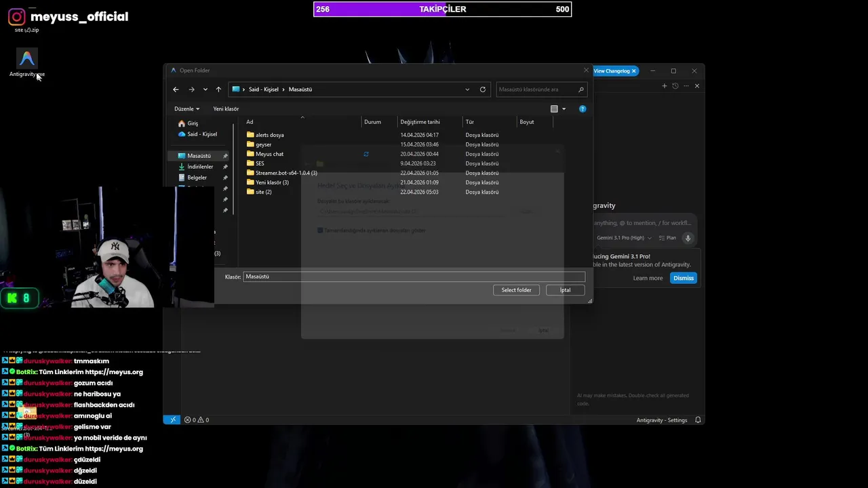Open the Gemini 3.1 Pro (High) model dropdown
Viewport: 868px width, 488px height.
624,238
